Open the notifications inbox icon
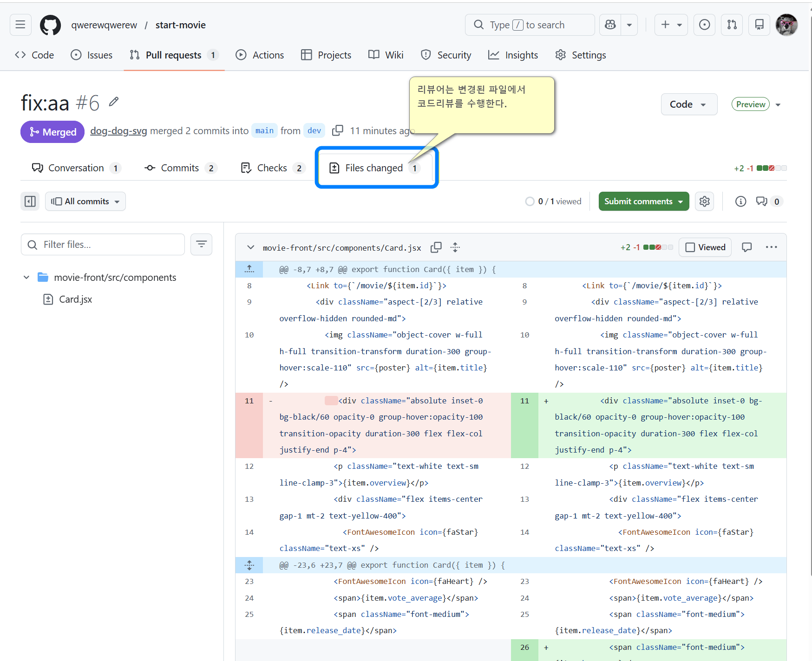The image size is (812, 661). point(759,25)
